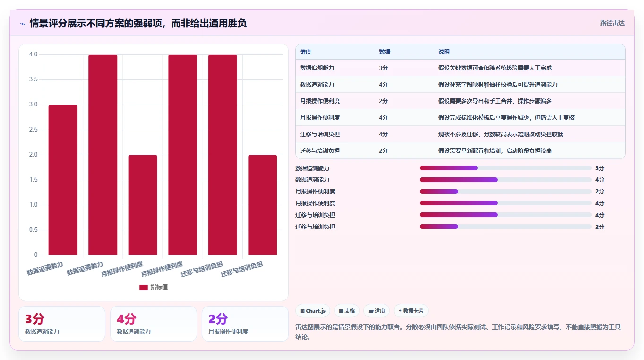Screen dimensions: 644x360
Task: Click the 月报操作便利度 chart bar reaching 2.0
Action: [x=143, y=205]
